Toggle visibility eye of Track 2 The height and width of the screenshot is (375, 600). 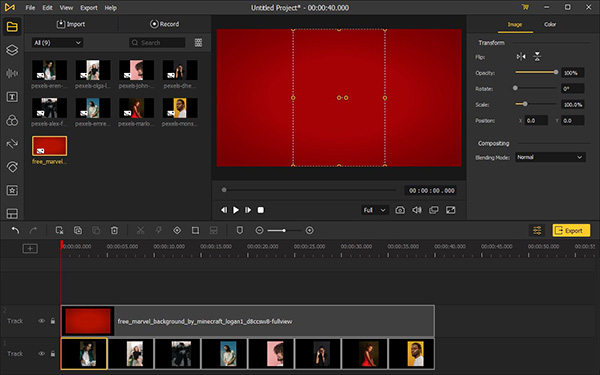tap(41, 321)
